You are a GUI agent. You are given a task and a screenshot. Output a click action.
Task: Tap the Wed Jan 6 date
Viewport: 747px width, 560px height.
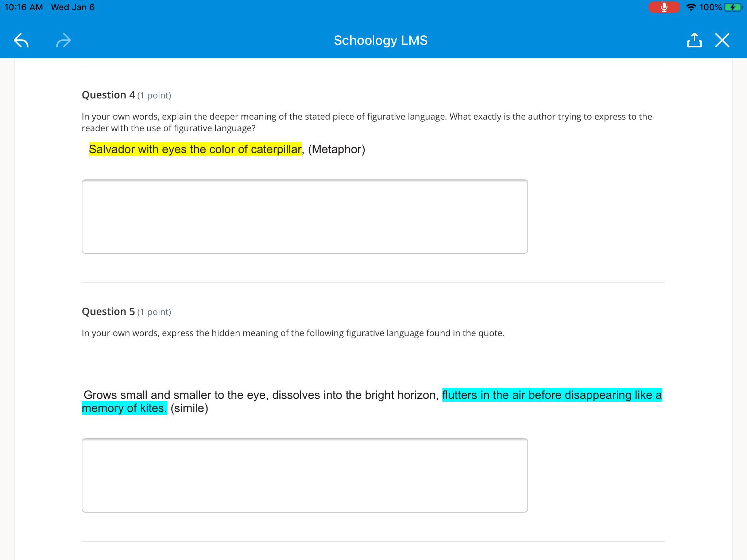click(x=73, y=7)
